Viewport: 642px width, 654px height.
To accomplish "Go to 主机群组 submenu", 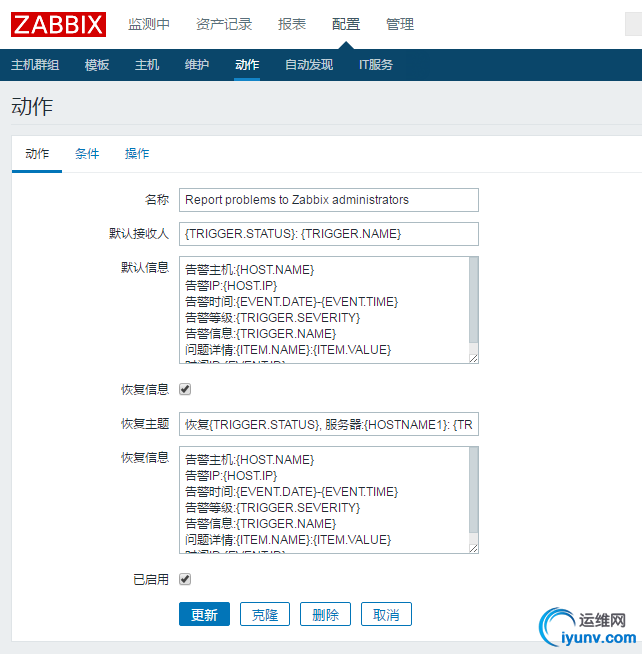I will click(35, 65).
